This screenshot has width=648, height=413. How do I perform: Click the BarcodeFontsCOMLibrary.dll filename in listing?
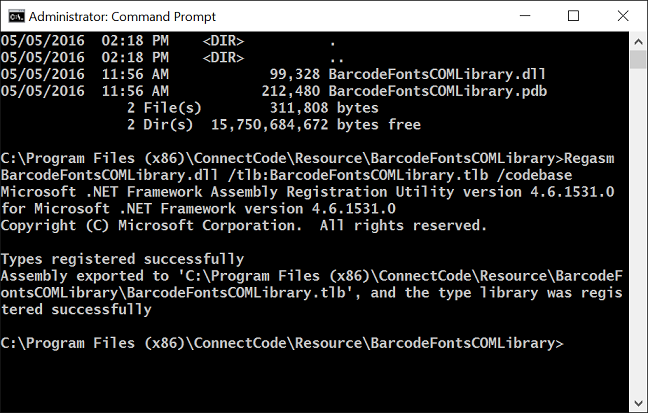click(437, 74)
